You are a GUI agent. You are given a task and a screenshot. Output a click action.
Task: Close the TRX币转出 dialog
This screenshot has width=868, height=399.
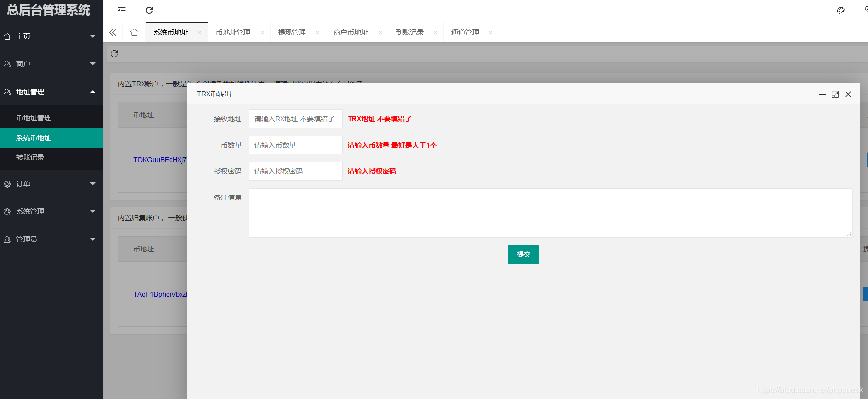pyautogui.click(x=848, y=94)
